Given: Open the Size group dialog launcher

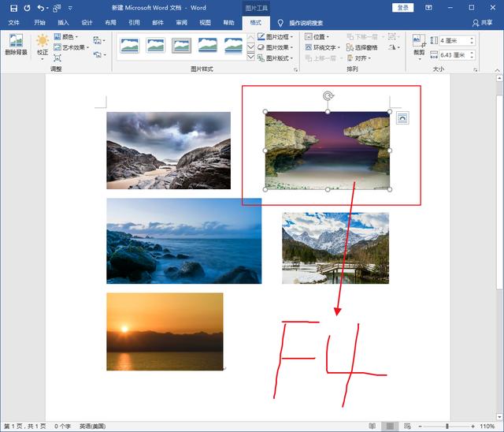Looking at the screenshot, I should point(475,69).
